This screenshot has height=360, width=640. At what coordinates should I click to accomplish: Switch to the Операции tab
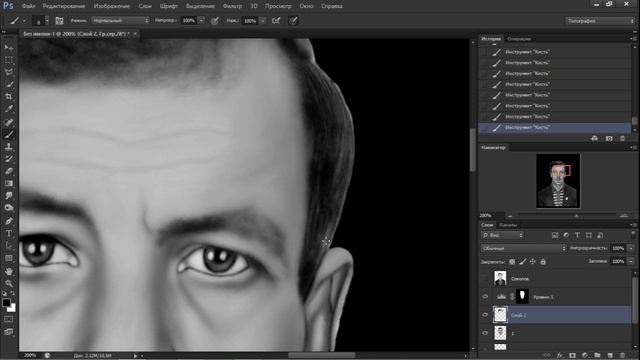(519, 39)
